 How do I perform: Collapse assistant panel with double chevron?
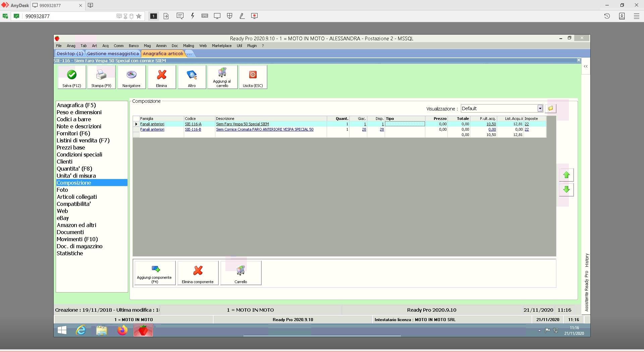[x=586, y=67]
